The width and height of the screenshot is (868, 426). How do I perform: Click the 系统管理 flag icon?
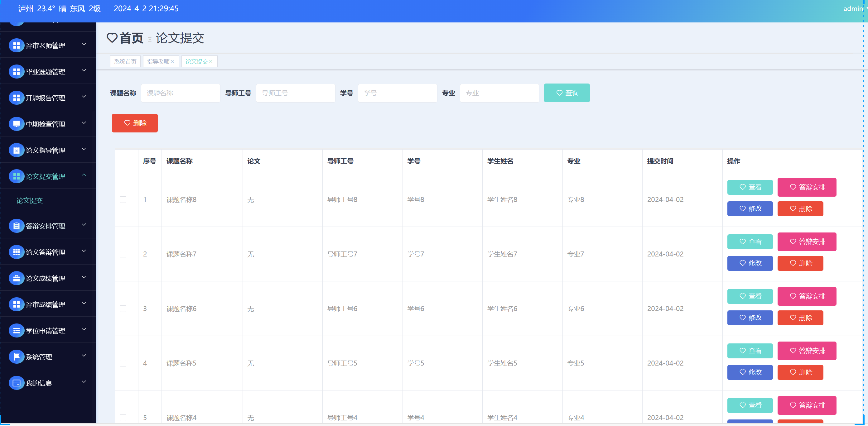(x=16, y=357)
